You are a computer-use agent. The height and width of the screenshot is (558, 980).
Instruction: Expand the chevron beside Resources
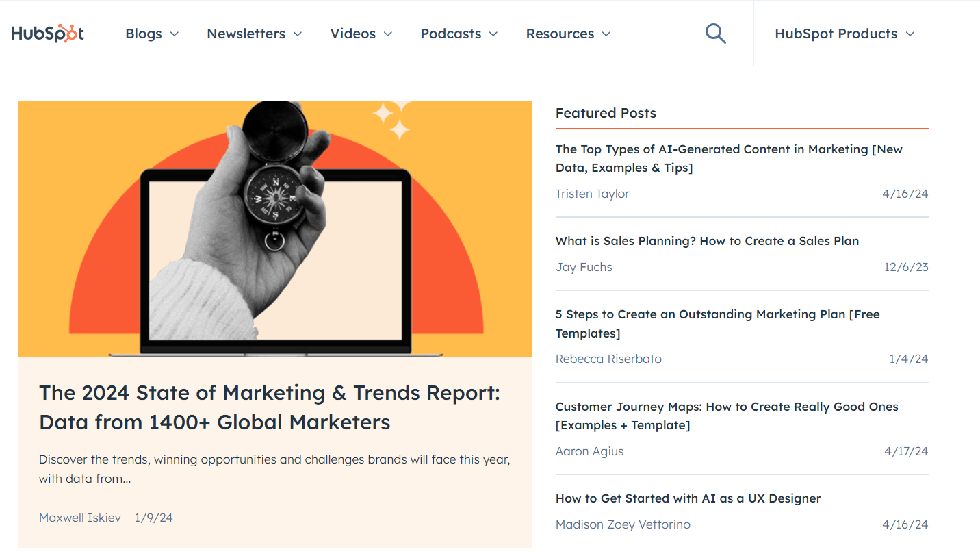tap(606, 34)
